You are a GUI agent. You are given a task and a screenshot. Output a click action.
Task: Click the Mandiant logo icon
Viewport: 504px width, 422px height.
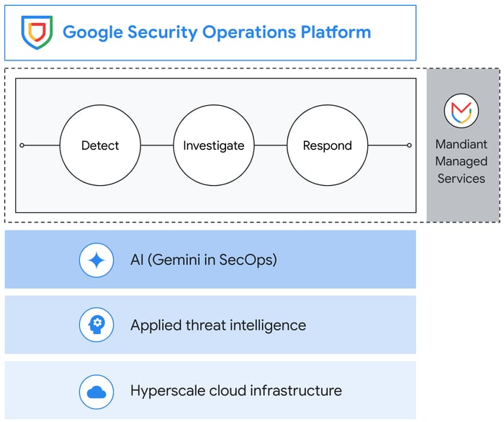point(462,112)
